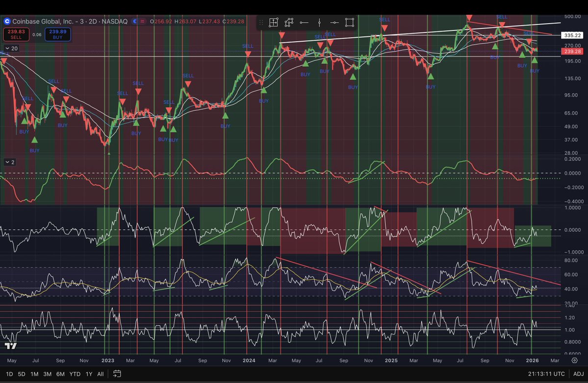The height and width of the screenshot is (383, 588).
Task: Set chart range to 1D
Action: (x=9, y=374)
